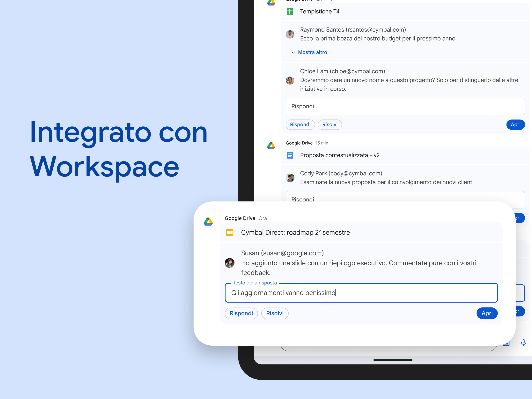The image size is (532, 399).
Task: Click the Google Drive logo beside the 15 min message
Action: click(271, 146)
